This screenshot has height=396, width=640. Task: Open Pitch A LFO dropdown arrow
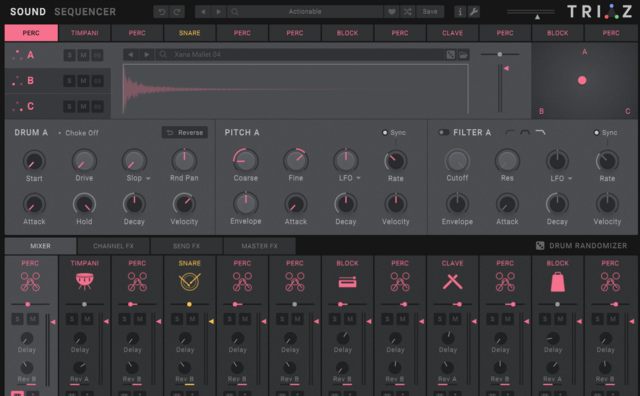click(358, 178)
